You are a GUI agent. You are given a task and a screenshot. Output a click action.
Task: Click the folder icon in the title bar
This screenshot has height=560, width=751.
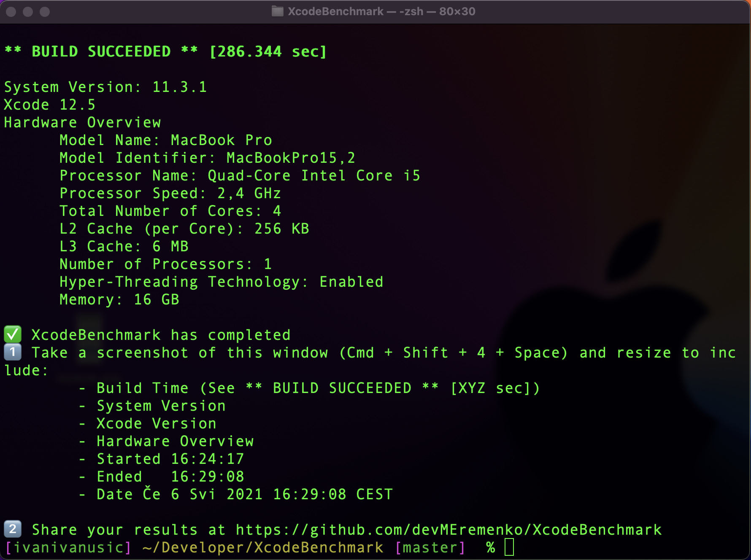[x=277, y=11]
